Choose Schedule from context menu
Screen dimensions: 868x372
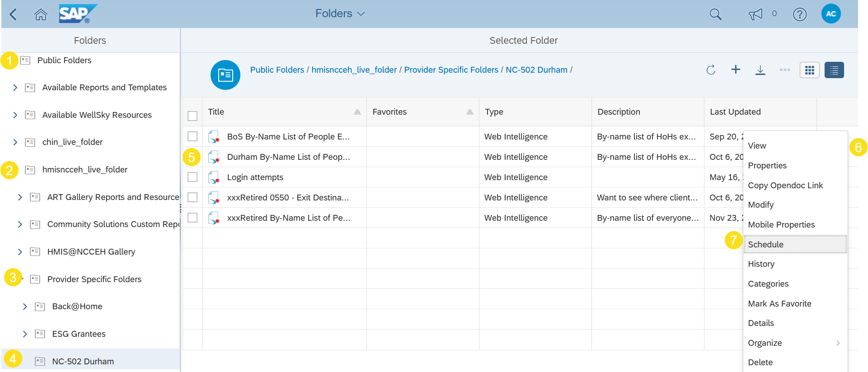tap(765, 244)
